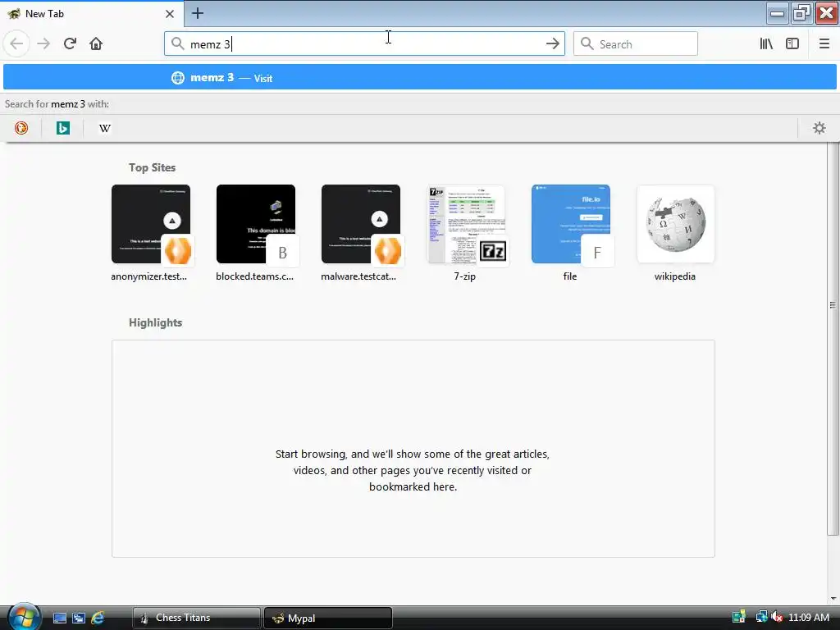This screenshot has width=840, height=630.
Task: Open the Windows Start orb
Action: click(23, 617)
